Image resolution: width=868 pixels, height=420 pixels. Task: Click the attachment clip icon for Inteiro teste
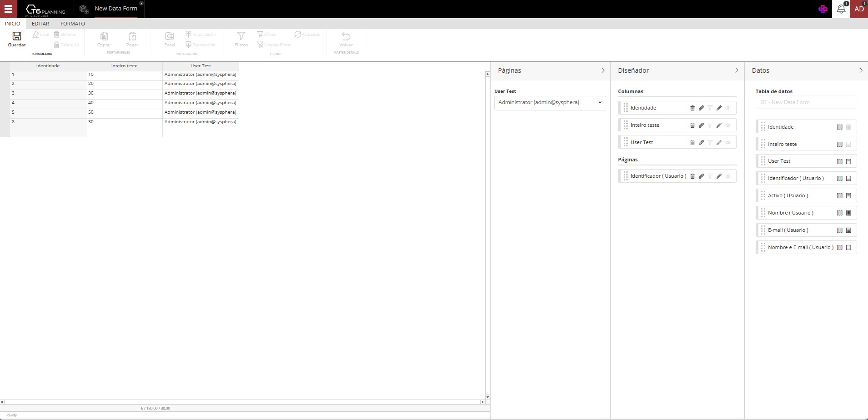[x=701, y=125]
